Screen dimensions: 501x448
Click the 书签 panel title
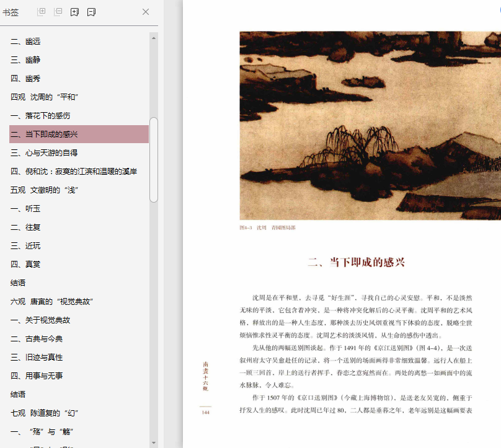click(x=11, y=12)
